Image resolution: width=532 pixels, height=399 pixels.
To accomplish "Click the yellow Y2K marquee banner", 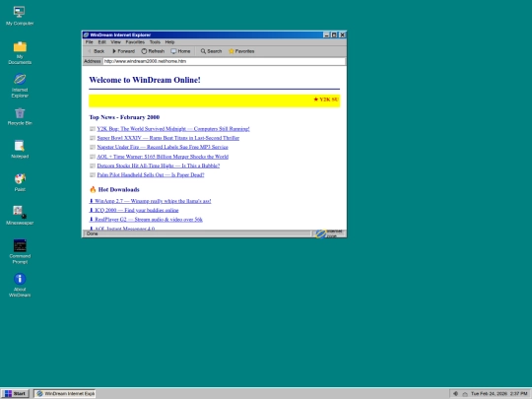I will click(x=214, y=100).
